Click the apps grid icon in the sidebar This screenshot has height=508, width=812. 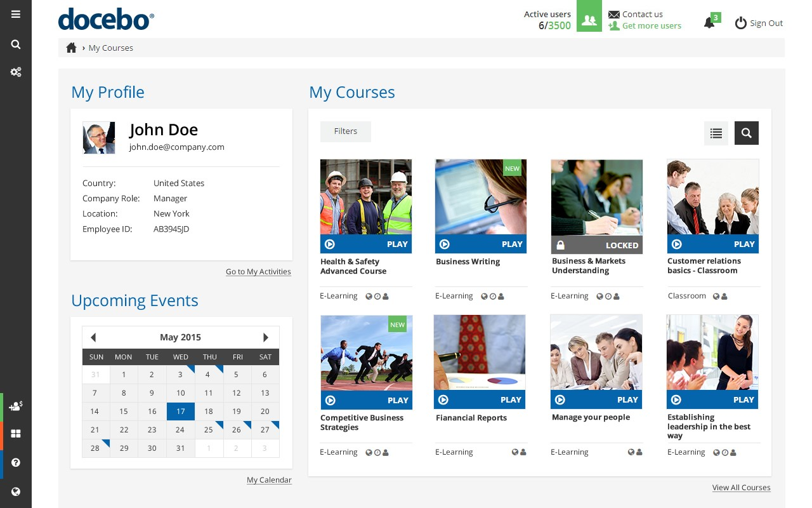[15, 434]
